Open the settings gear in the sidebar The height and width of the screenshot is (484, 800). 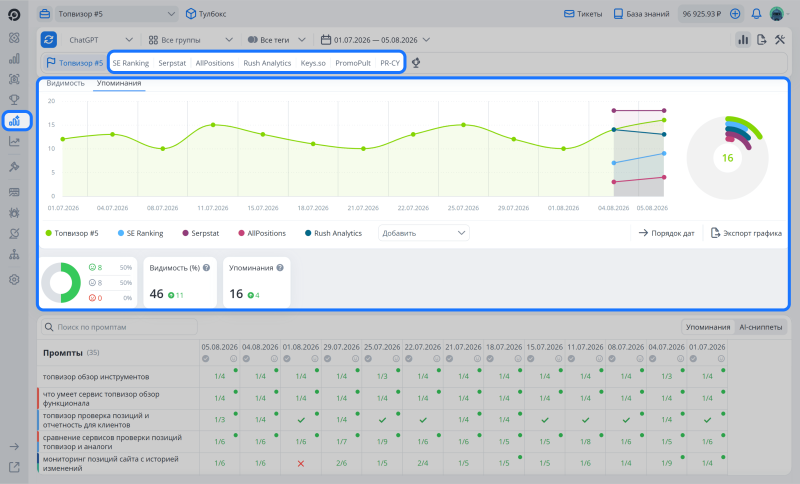coord(14,279)
